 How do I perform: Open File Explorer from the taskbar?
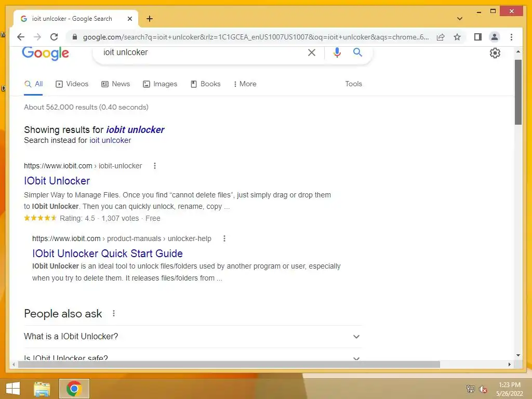pos(42,389)
